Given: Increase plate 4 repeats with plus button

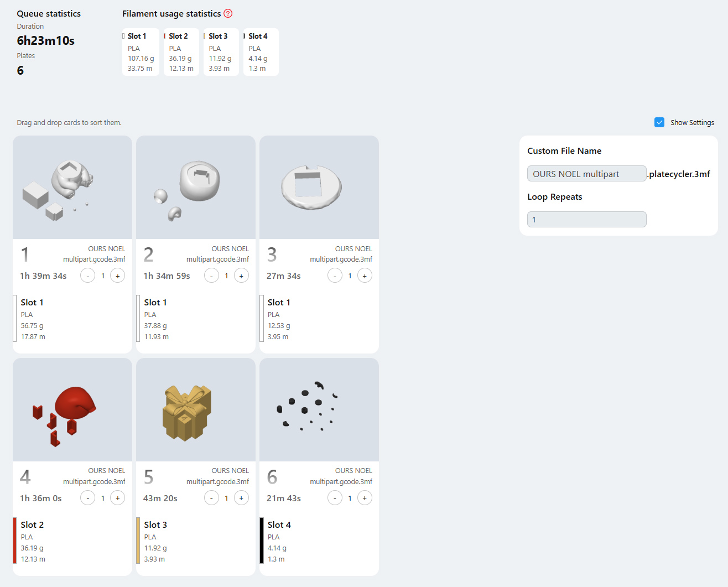Looking at the screenshot, I should pos(118,498).
